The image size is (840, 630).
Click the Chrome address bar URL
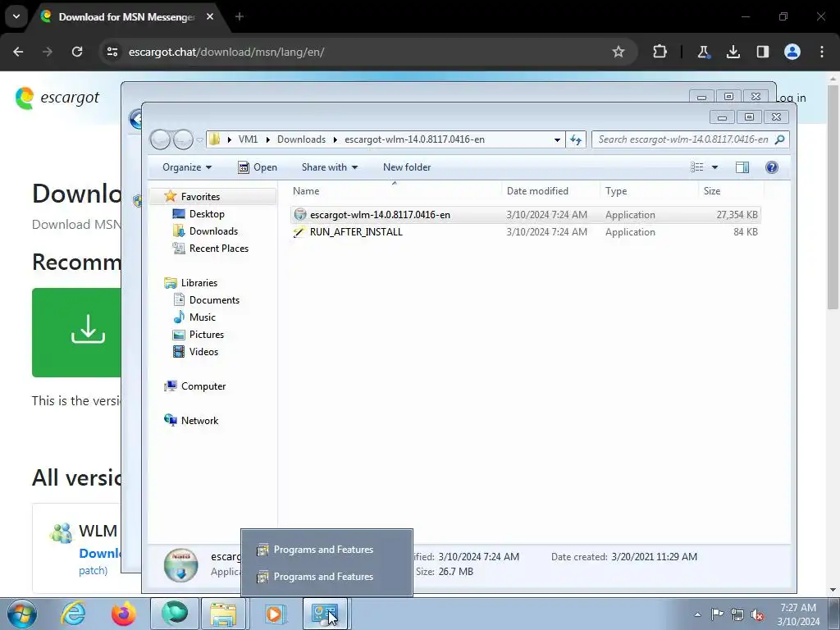click(226, 52)
